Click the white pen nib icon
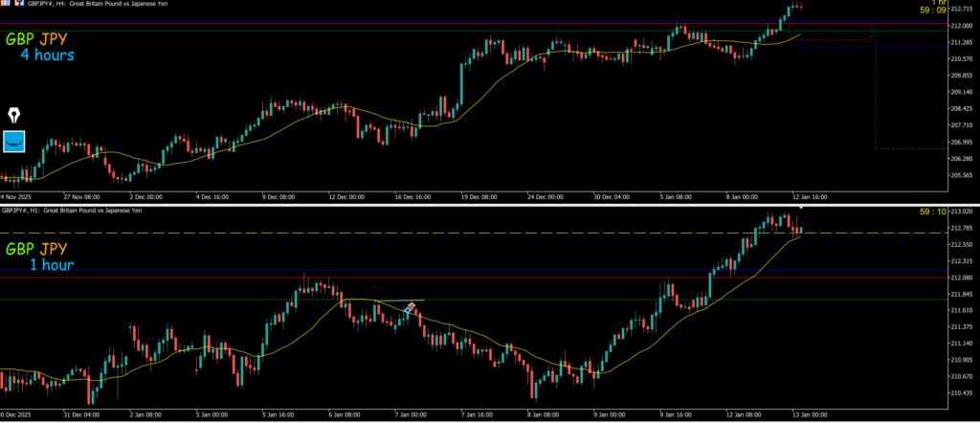 pos(14,116)
